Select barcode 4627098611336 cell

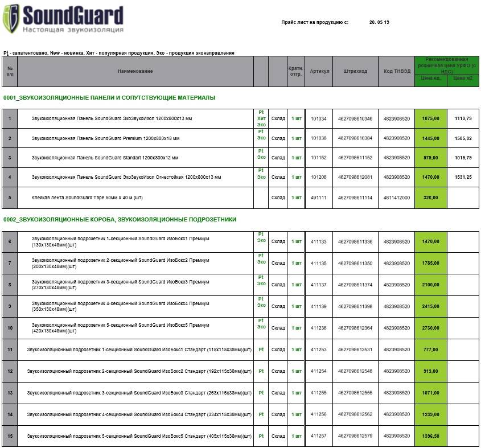click(x=355, y=242)
